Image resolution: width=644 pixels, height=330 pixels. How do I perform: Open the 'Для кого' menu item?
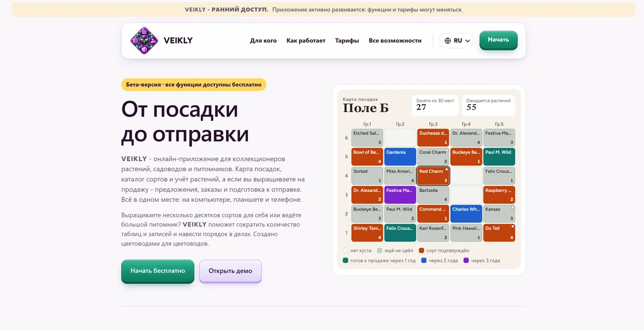(x=264, y=40)
